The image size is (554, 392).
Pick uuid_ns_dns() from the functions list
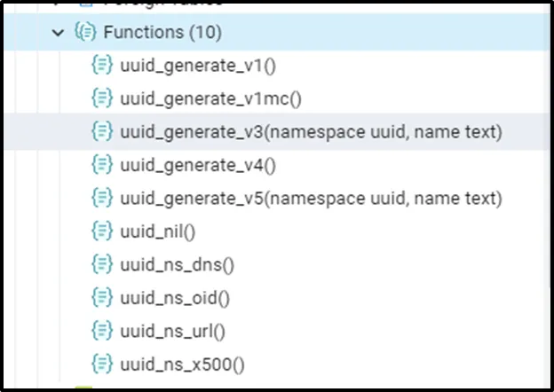177,264
